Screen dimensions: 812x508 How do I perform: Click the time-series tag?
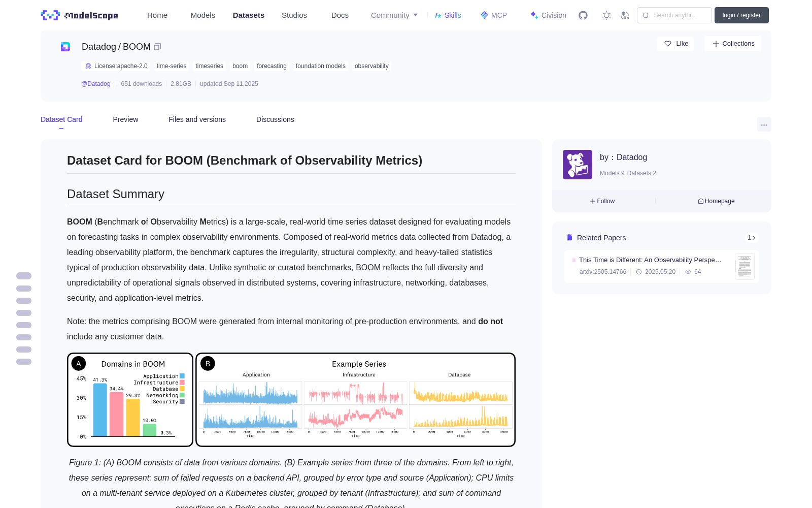[x=172, y=66]
